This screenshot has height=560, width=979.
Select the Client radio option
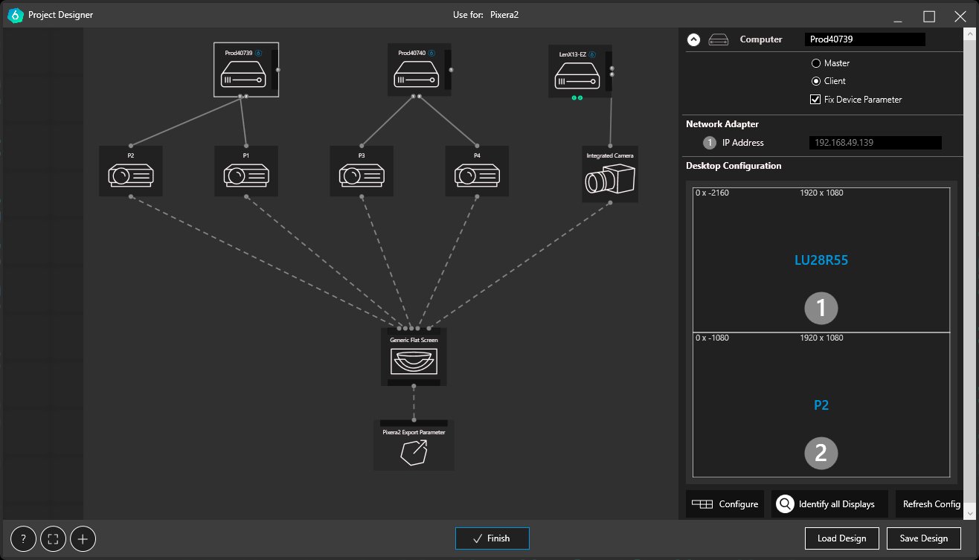tap(816, 81)
